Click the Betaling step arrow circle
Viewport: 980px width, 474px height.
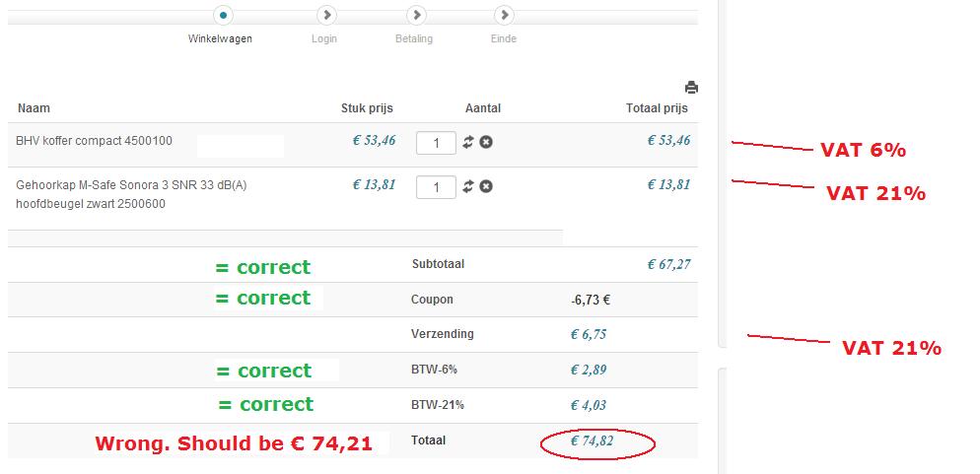pos(417,15)
